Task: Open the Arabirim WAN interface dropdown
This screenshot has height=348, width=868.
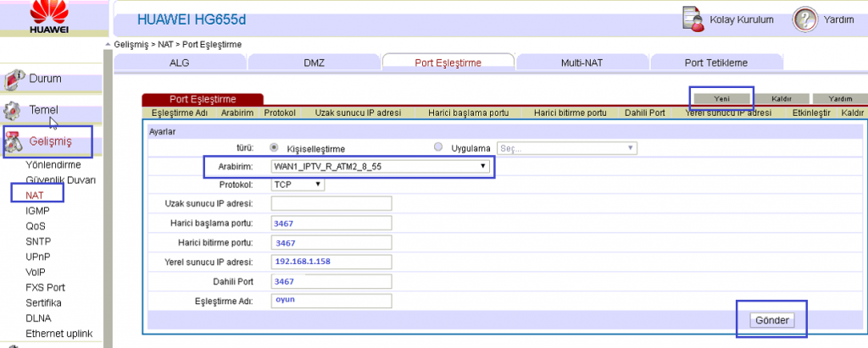Action: click(x=380, y=166)
